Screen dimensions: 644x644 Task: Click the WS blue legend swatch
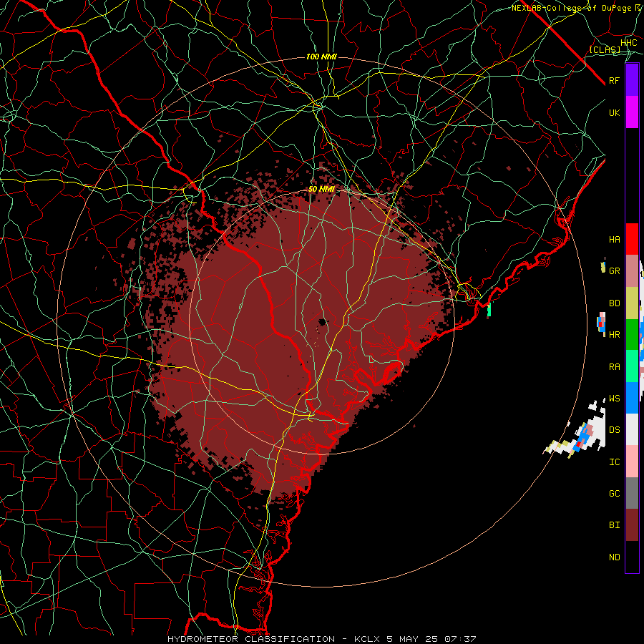pyautogui.click(x=632, y=398)
